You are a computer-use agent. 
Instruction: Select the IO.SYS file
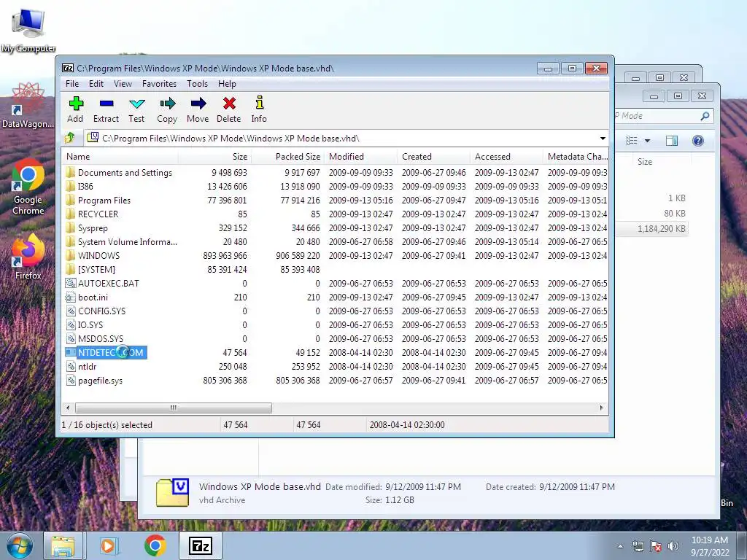(x=85, y=324)
